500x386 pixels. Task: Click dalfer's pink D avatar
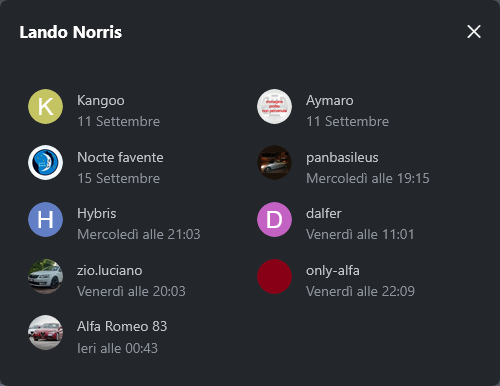[274, 220]
